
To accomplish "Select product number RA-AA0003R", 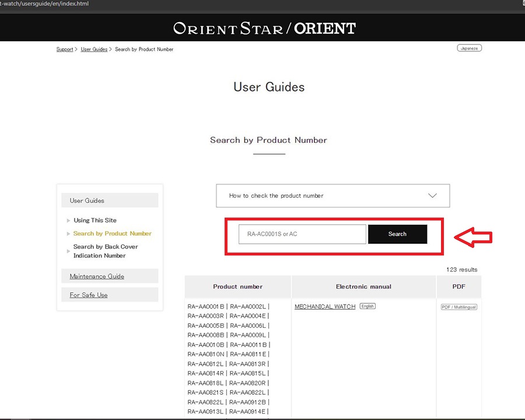I will coord(205,316).
